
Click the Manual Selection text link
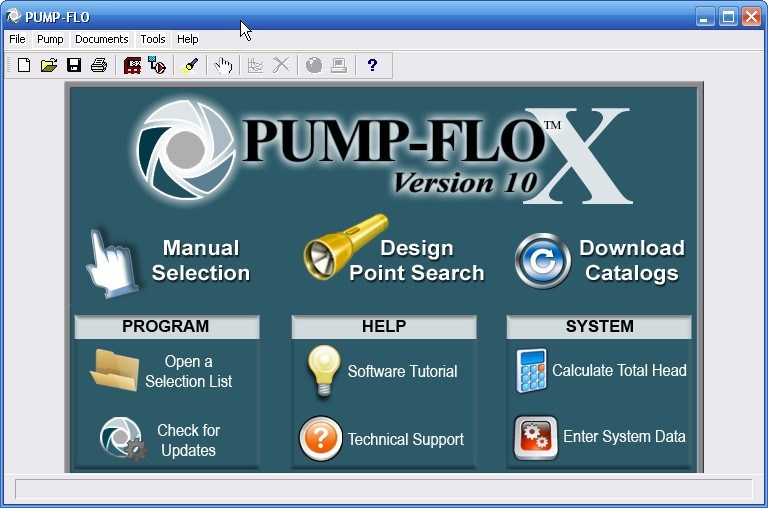pyautogui.click(x=201, y=261)
